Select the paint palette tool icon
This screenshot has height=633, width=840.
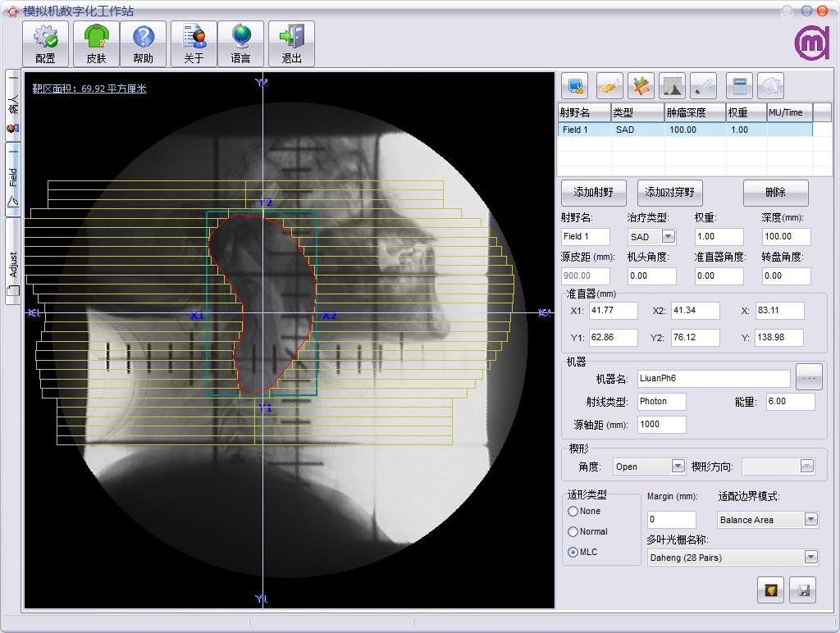point(609,86)
